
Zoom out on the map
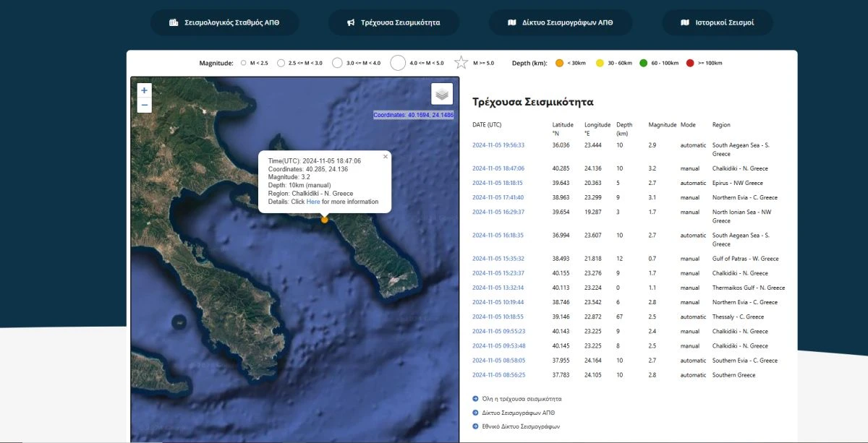145,106
